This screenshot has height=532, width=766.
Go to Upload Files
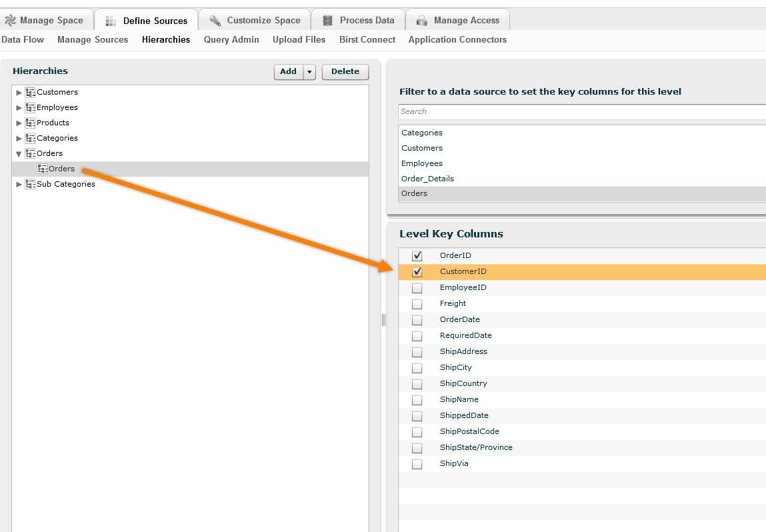point(299,39)
